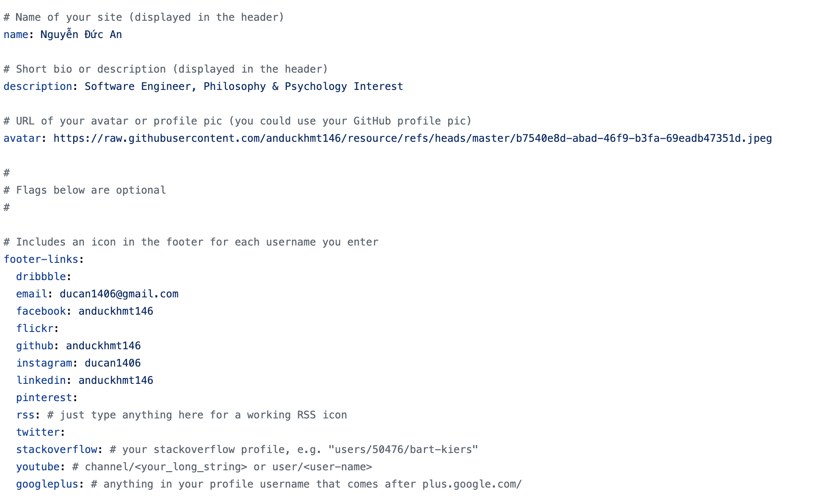Click the github value anduckhmt146

[x=103, y=346]
